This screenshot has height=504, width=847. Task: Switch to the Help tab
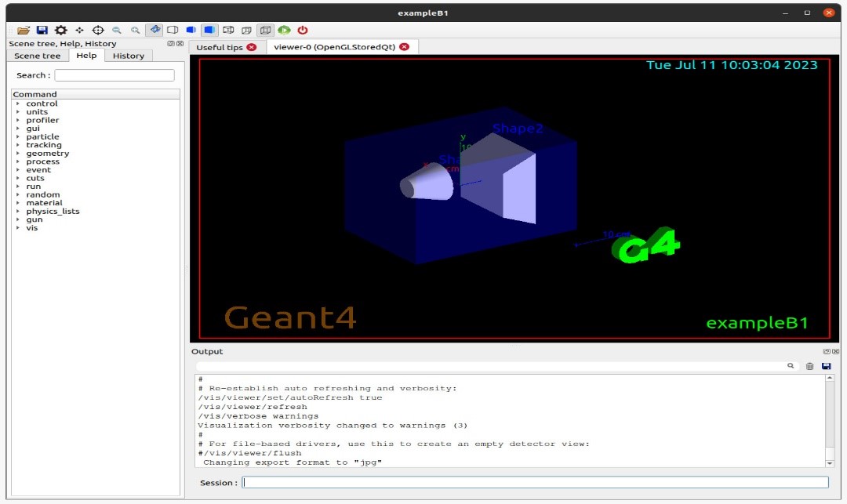(x=86, y=55)
